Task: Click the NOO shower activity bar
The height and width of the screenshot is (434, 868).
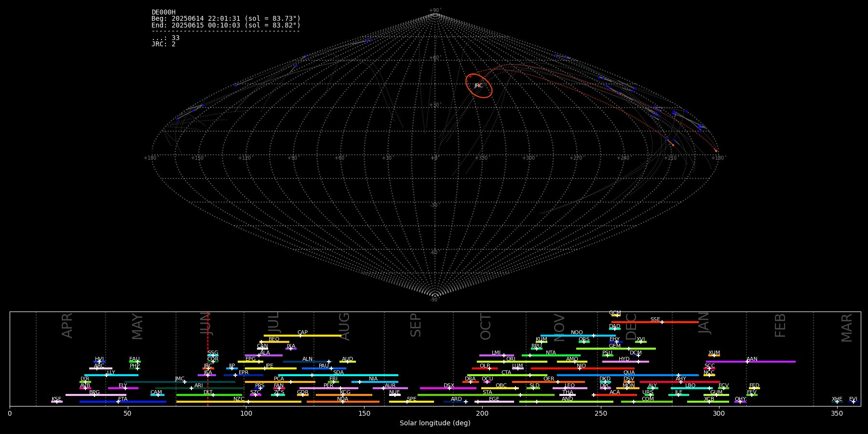Action: coord(578,336)
